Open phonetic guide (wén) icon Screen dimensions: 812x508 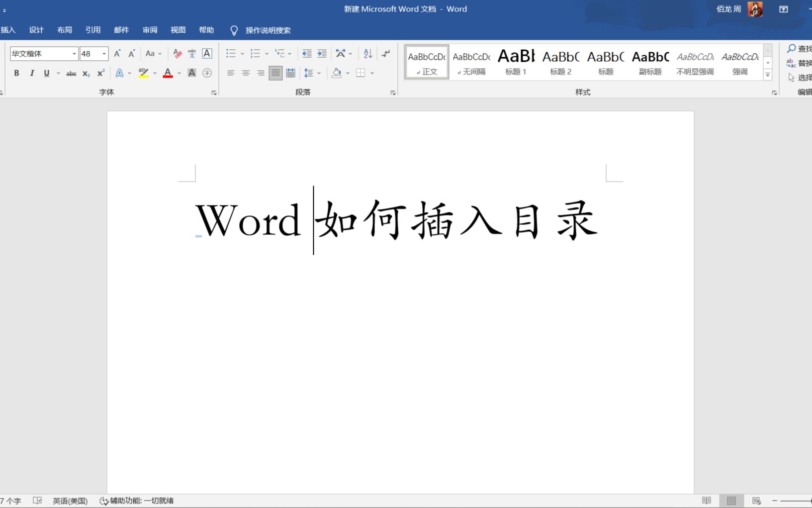[192, 54]
